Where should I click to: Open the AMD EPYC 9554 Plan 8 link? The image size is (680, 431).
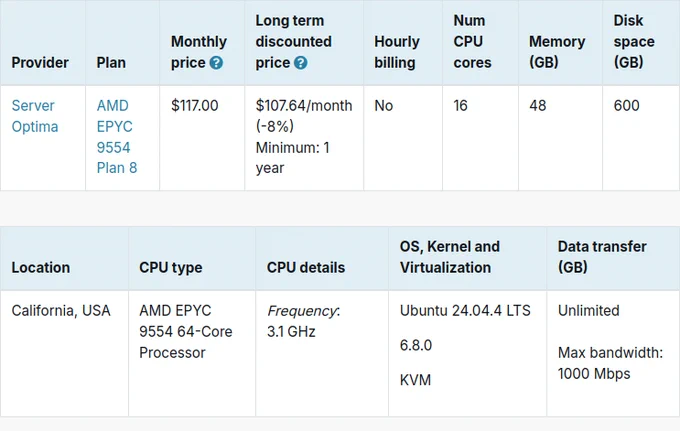117,137
